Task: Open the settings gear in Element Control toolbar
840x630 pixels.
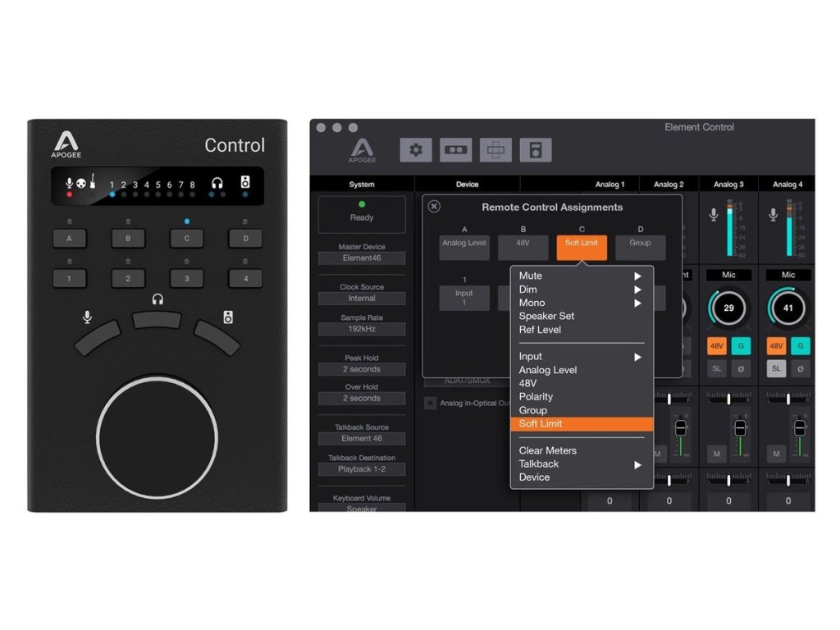Action: coord(416,150)
